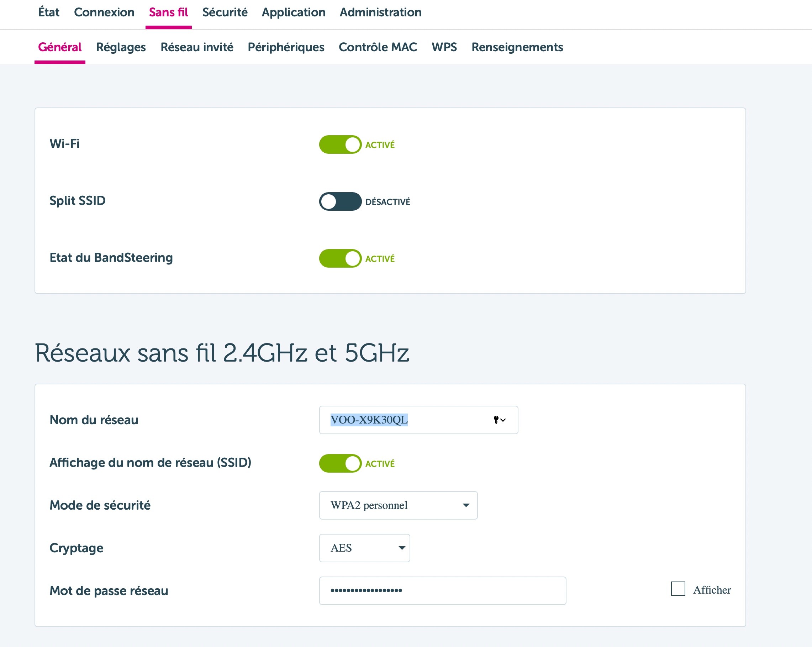Disable Etat du BandSteering
The width and height of the screenshot is (812, 647).
[340, 258]
